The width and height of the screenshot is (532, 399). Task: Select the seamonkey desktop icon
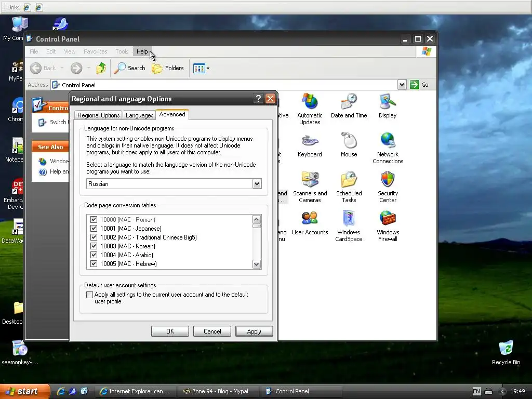(x=19, y=353)
